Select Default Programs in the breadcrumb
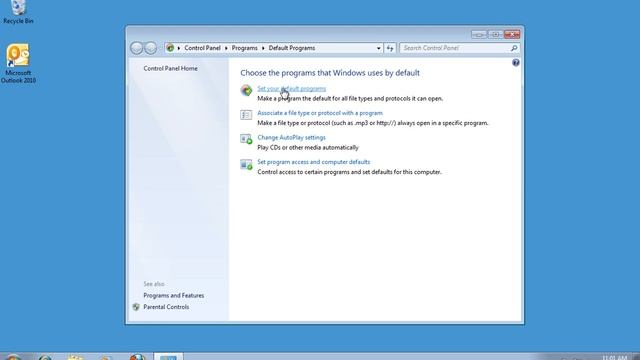Screen dimensions: 640x360 [x=292, y=48]
